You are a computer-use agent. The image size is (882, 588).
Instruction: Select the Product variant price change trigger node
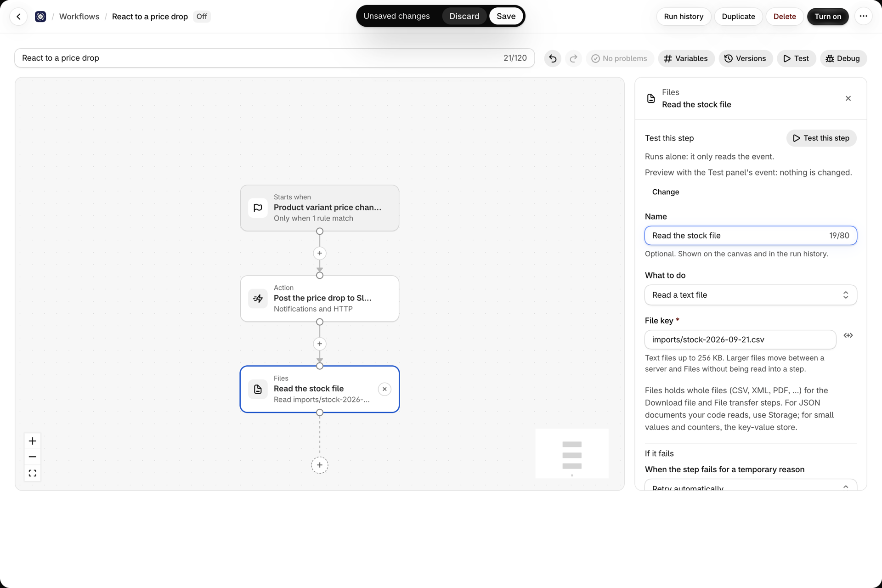pos(320,208)
